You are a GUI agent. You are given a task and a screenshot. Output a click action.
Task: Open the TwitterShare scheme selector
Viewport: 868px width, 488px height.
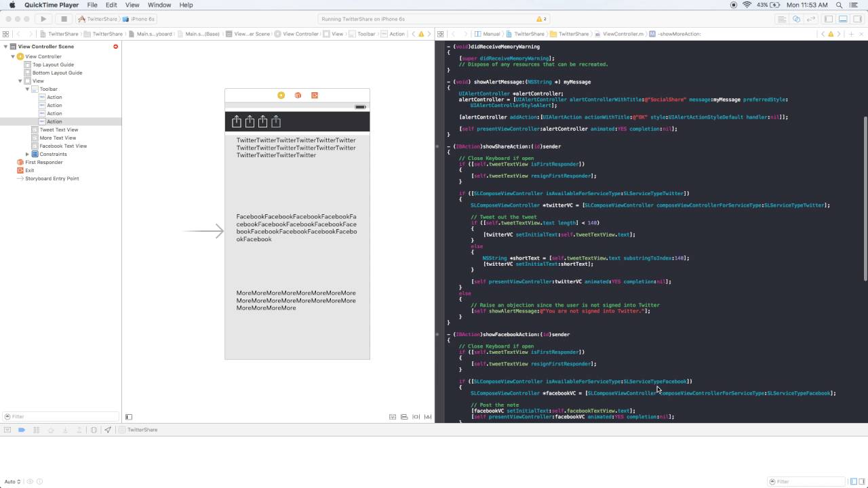98,19
